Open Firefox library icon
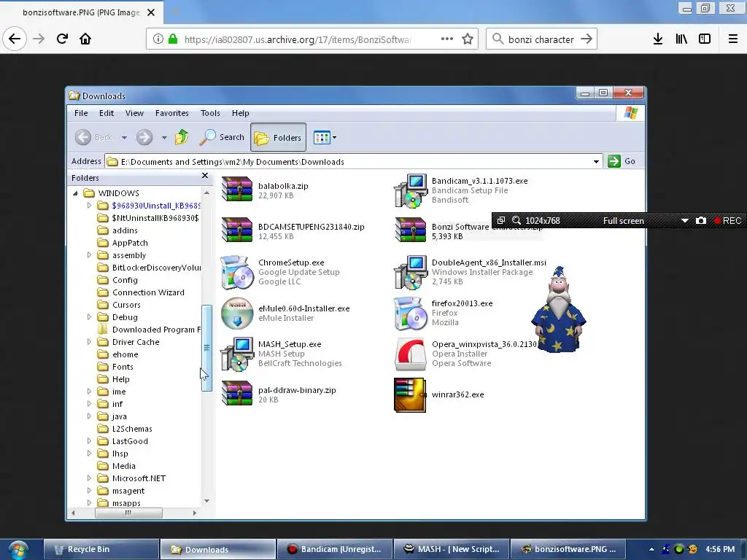 681,39
